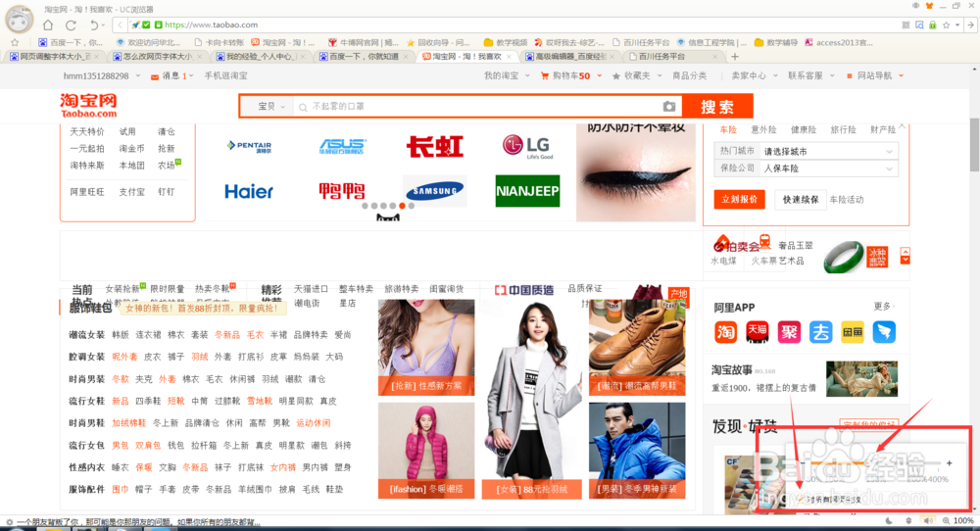Click the page vertical scrollbar thumb

coord(974,144)
